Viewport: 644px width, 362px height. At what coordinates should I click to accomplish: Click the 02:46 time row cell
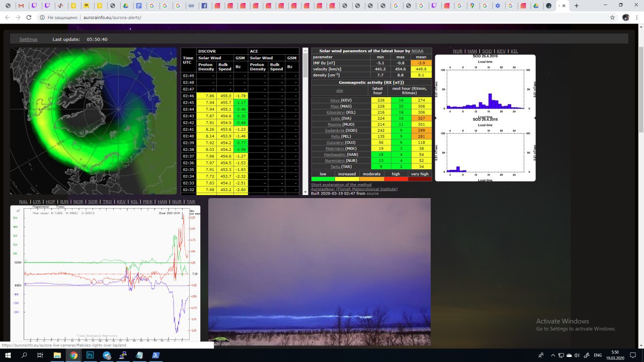[x=189, y=96]
